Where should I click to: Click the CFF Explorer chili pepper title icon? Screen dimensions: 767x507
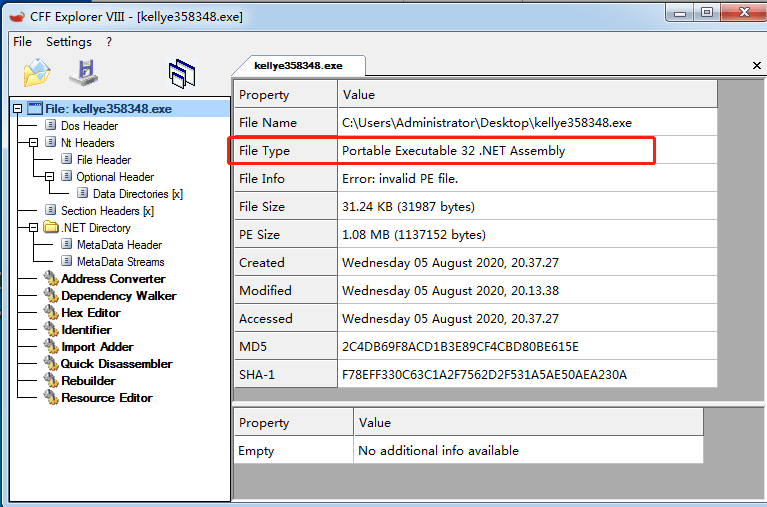tap(17, 17)
